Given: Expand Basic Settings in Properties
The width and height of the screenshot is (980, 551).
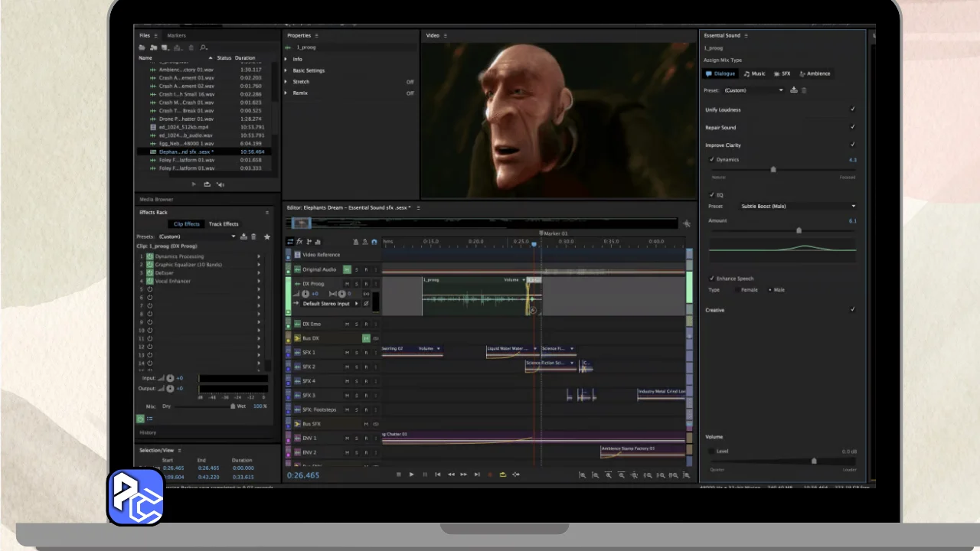Looking at the screenshot, I should (287, 70).
